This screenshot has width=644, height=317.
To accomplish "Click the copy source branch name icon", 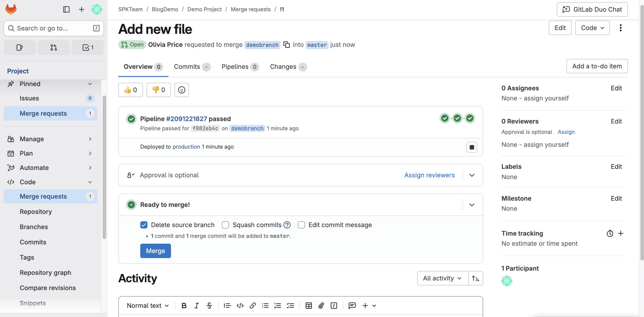I will click(287, 45).
